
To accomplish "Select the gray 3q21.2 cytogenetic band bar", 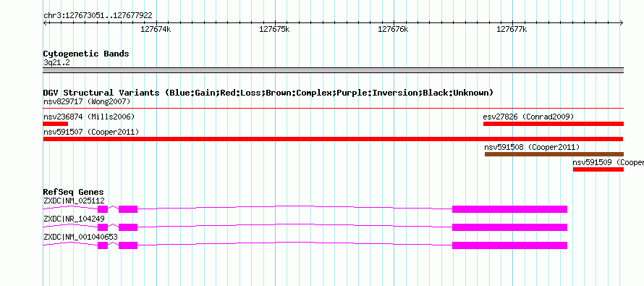I will pyautogui.click(x=333, y=70).
